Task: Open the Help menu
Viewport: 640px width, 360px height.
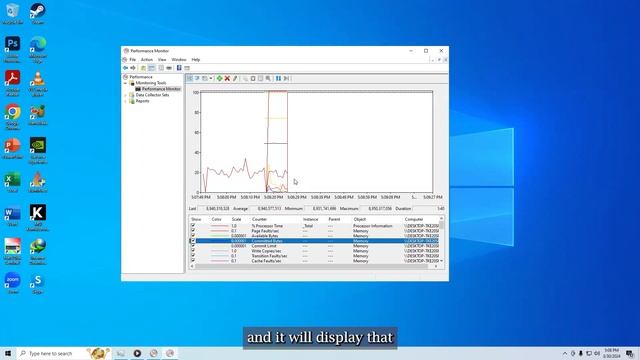Action: pyautogui.click(x=196, y=60)
